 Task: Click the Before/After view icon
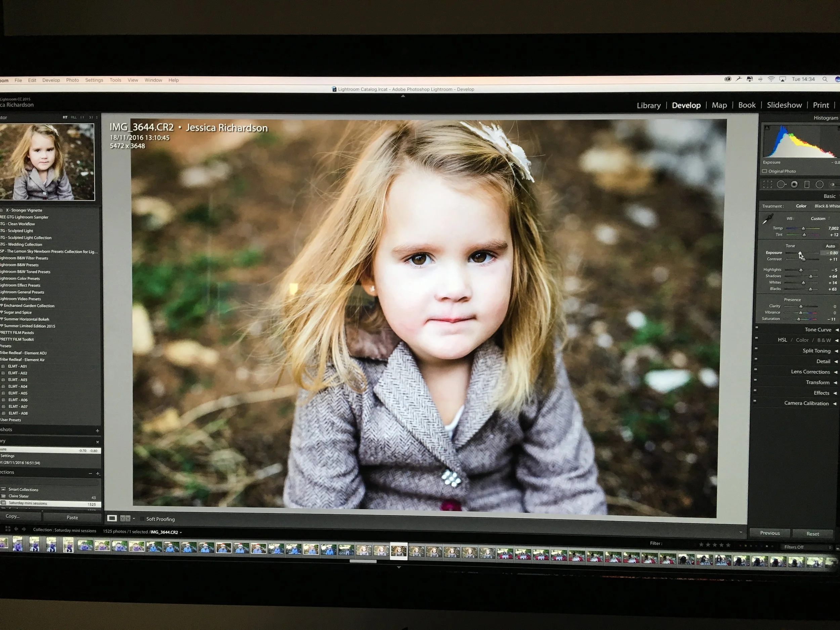pos(125,518)
